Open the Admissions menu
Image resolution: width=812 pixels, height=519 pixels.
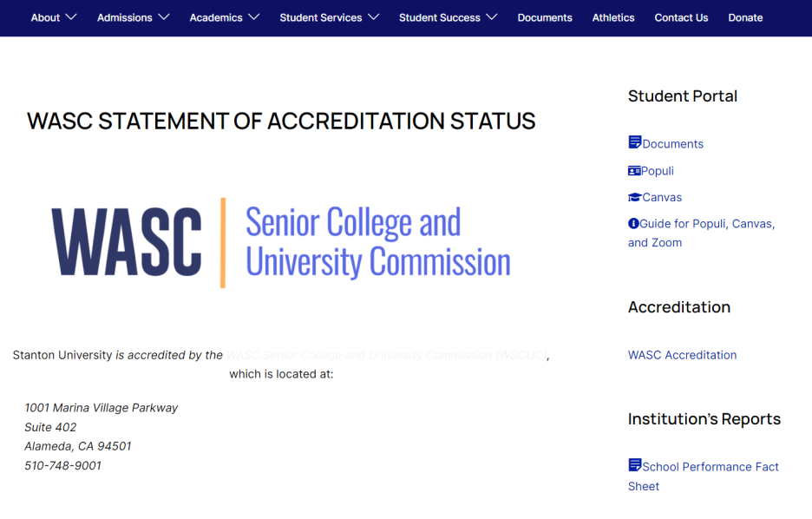click(x=125, y=17)
